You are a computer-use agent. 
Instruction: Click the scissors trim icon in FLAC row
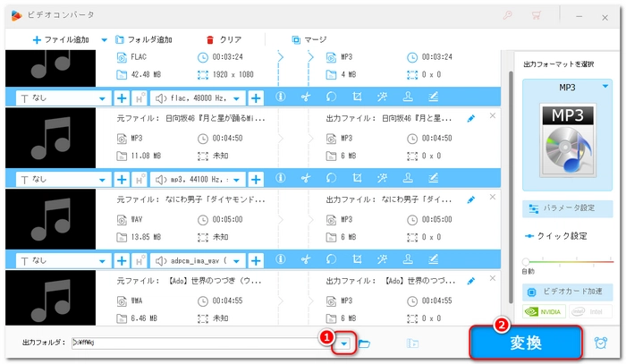pyautogui.click(x=304, y=97)
